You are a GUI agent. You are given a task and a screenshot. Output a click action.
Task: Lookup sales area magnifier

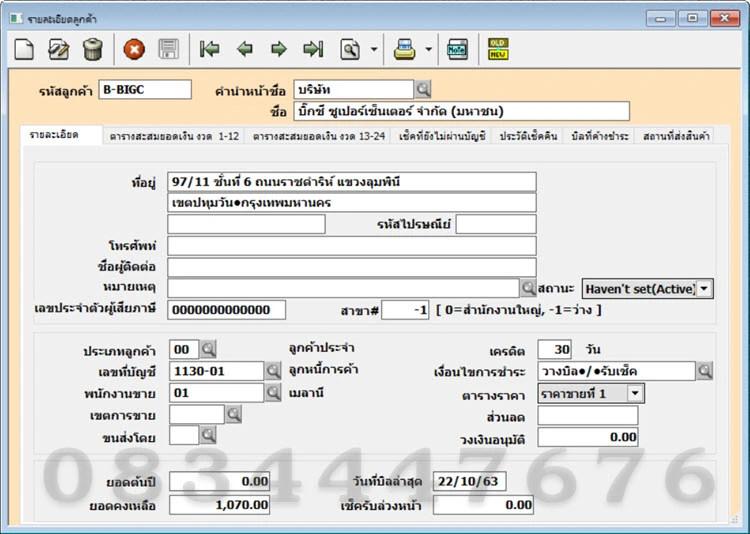pyautogui.click(x=233, y=414)
